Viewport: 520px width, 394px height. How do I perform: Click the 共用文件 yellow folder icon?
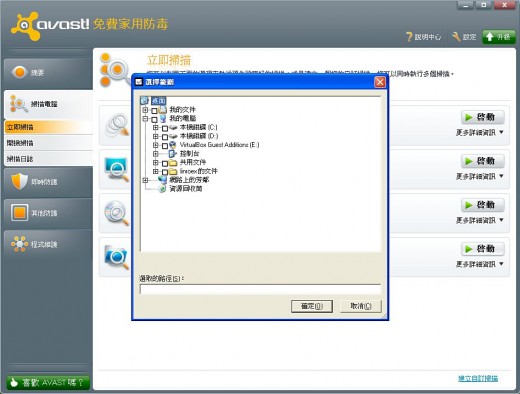(173, 163)
